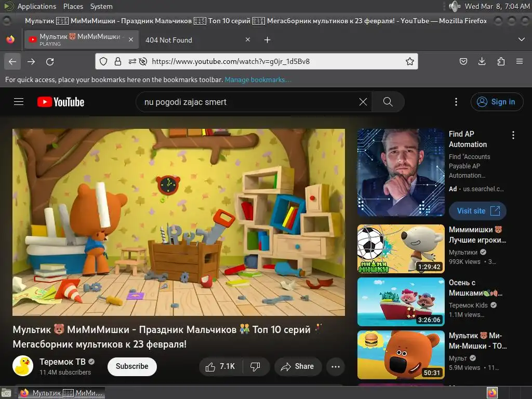
Task: Click the autoplay blocked icon in address bar
Action: pos(143,61)
